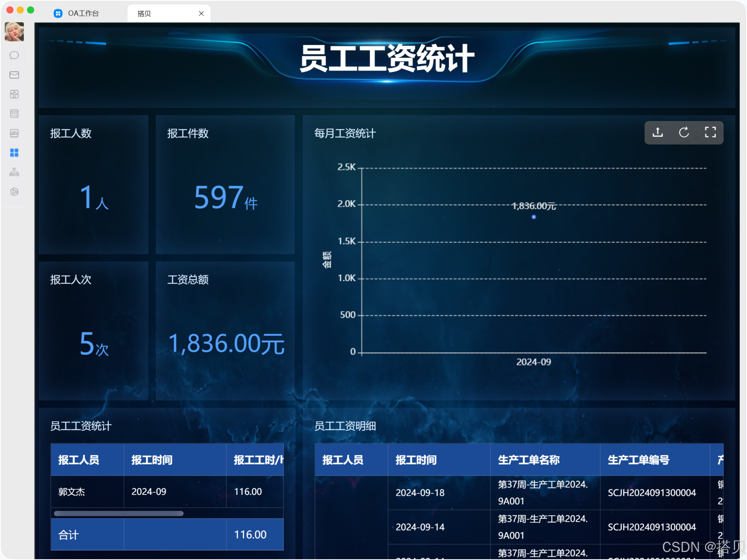The height and width of the screenshot is (560, 747).
Task: Click the horizontal scrollbar under 郭文杰 row
Action: tap(119, 513)
